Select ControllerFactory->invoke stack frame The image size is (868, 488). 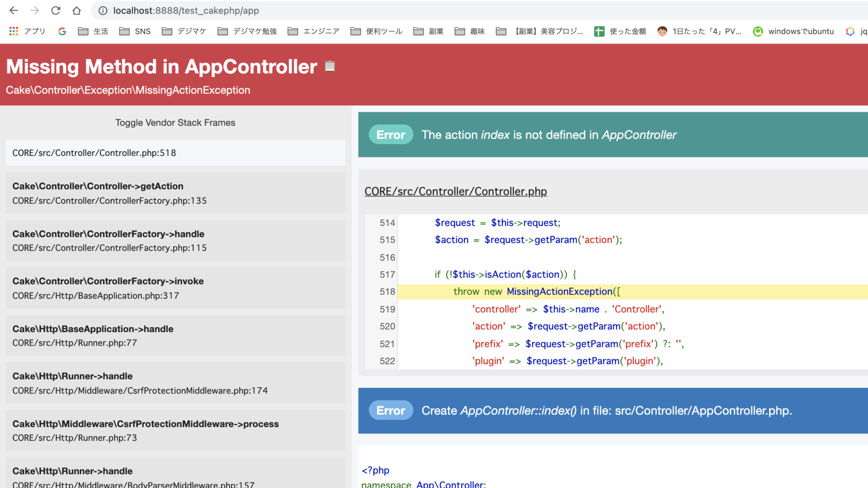(x=175, y=288)
